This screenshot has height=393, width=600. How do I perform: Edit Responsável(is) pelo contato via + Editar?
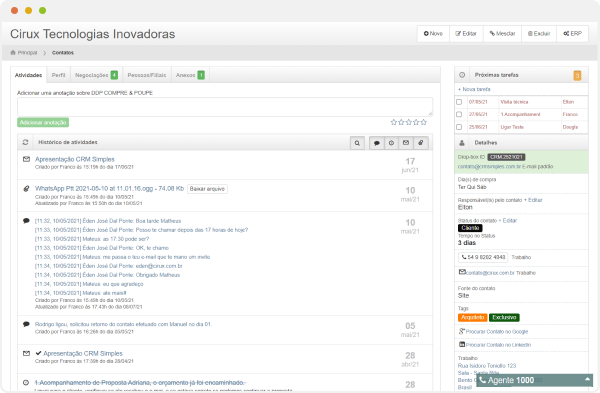[x=533, y=200]
